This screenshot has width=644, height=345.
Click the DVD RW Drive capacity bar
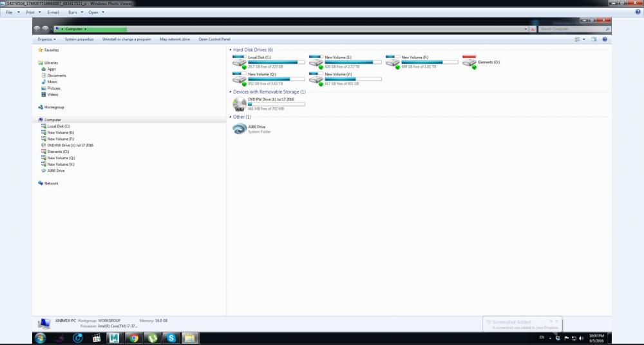coord(276,104)
